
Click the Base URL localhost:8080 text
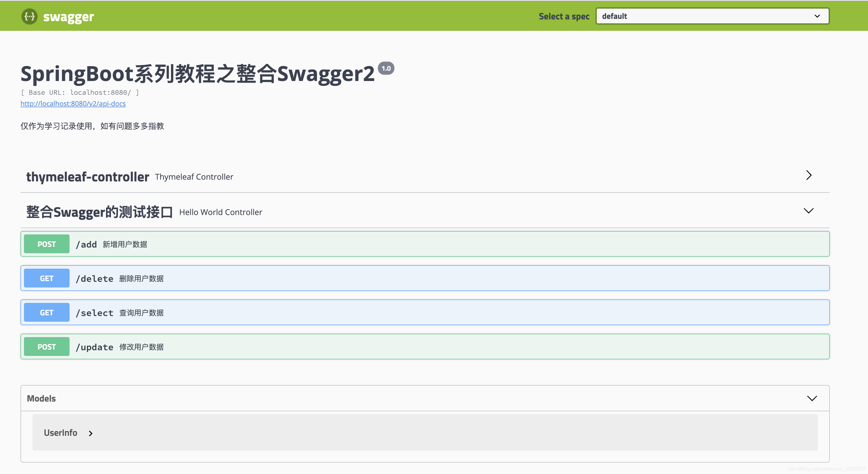click(80, 92)
